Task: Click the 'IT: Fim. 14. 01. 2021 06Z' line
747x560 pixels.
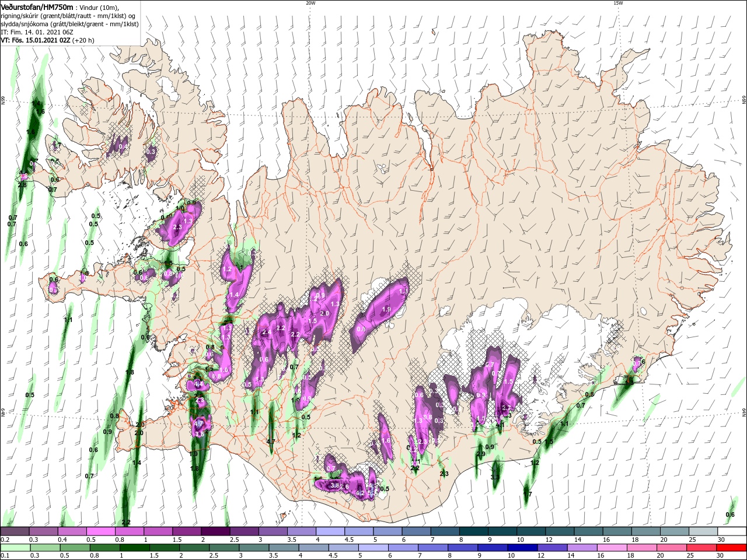Action: 37,32
